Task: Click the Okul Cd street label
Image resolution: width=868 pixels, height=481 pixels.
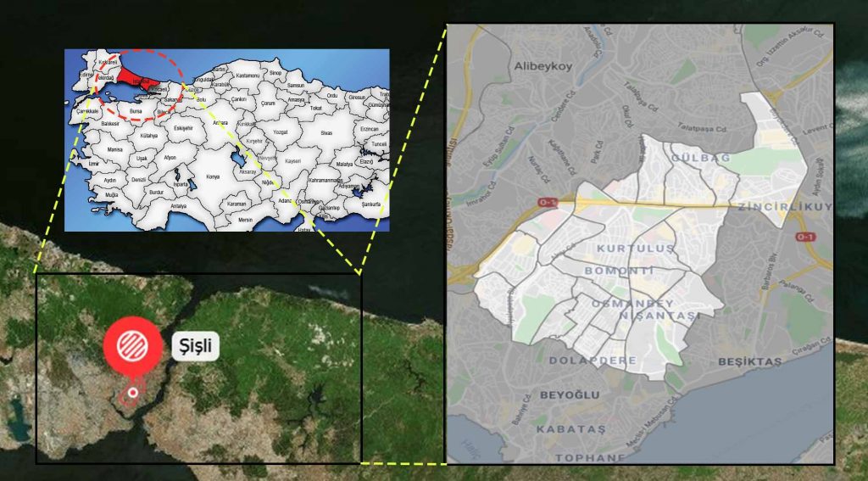Action: 626,116
